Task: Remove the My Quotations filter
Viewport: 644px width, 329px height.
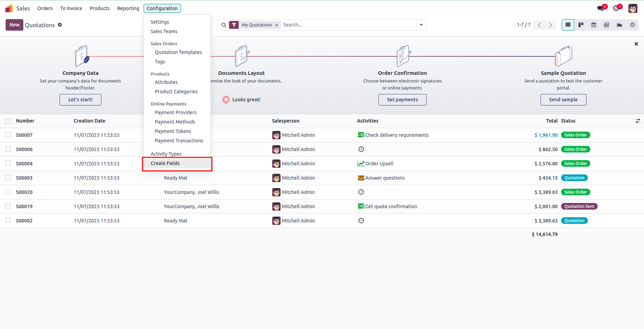Action: pyautogui.click(x=277, y=25)
